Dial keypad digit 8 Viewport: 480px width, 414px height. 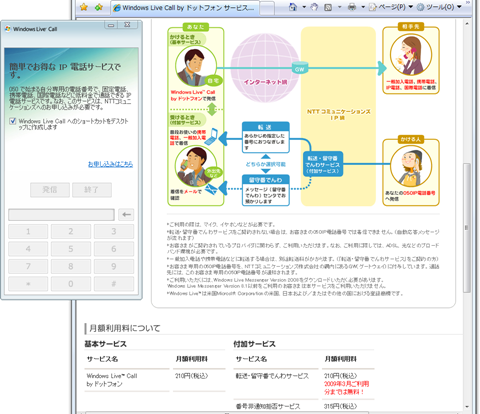[71, 266]
